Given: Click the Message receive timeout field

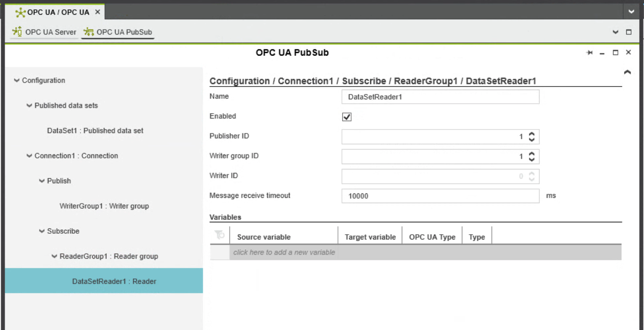Looking at the screenshot, I should pyautogui.click(x=440, y=196).
